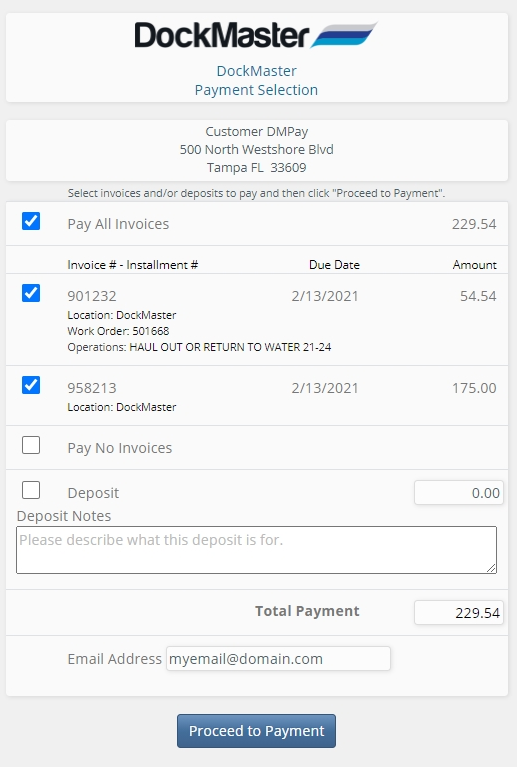Click the Invoice # - Installment # header
This screenshot has height=767, width=517.
[x=133, y=265]
